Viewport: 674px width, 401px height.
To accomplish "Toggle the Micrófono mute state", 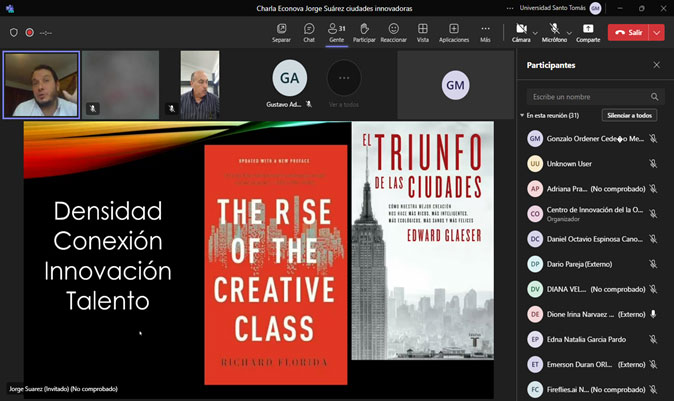I will (x=553, y=32).
